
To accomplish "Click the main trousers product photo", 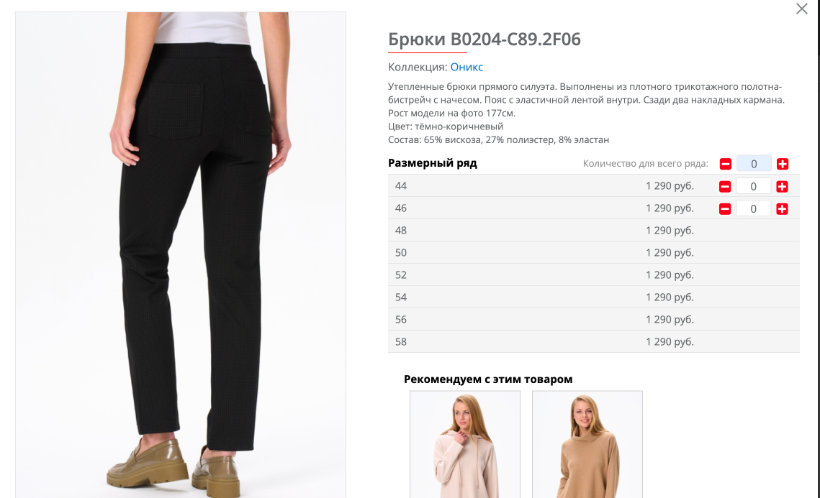I will click(x=180, y=255).
